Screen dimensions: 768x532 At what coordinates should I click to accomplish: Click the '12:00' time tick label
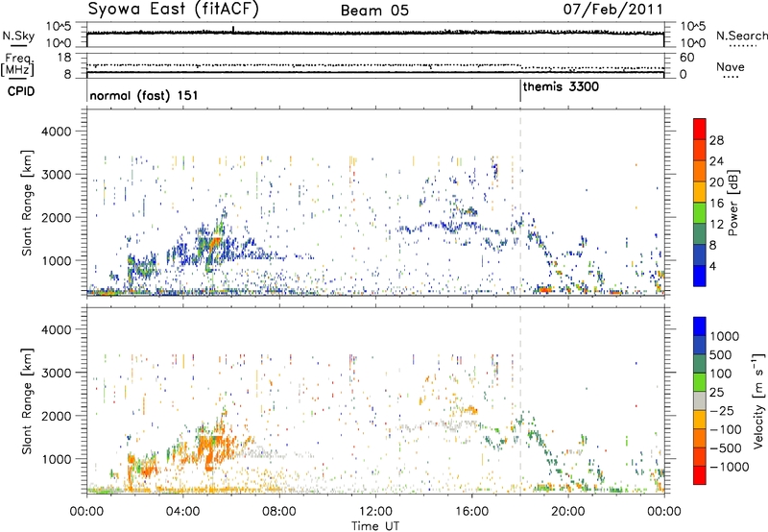tap(375, 512)
